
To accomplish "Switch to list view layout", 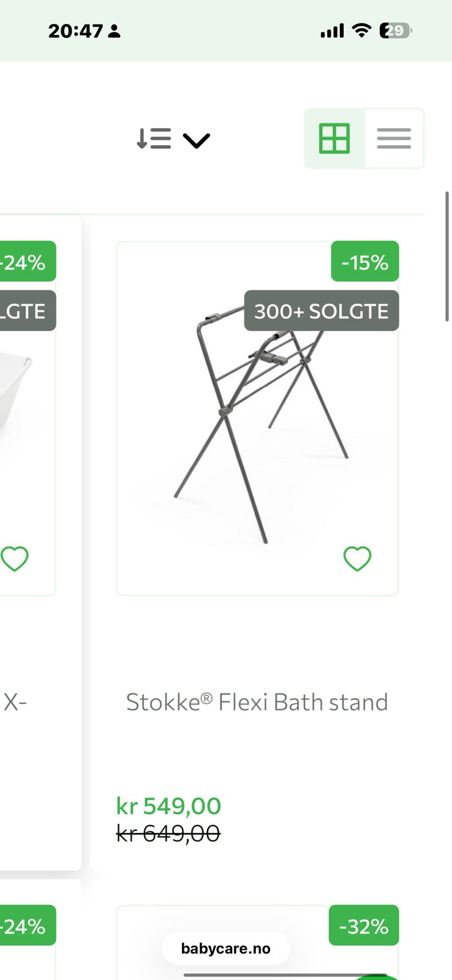I will coord(394,138).
